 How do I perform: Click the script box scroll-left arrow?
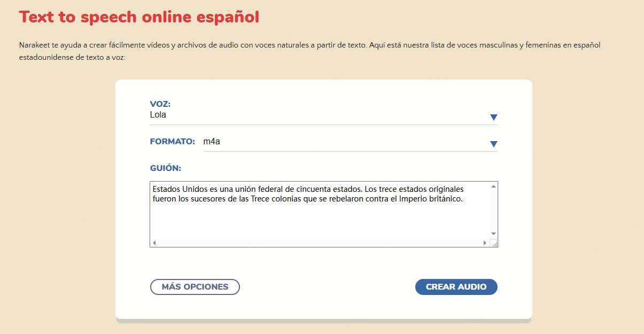[x=154, y=243]
